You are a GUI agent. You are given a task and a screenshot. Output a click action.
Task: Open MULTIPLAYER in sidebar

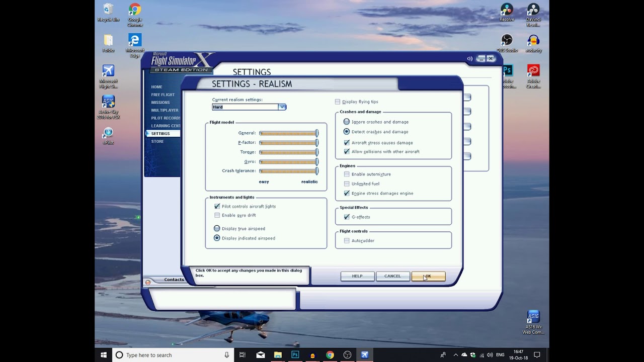tap(165, 110)
